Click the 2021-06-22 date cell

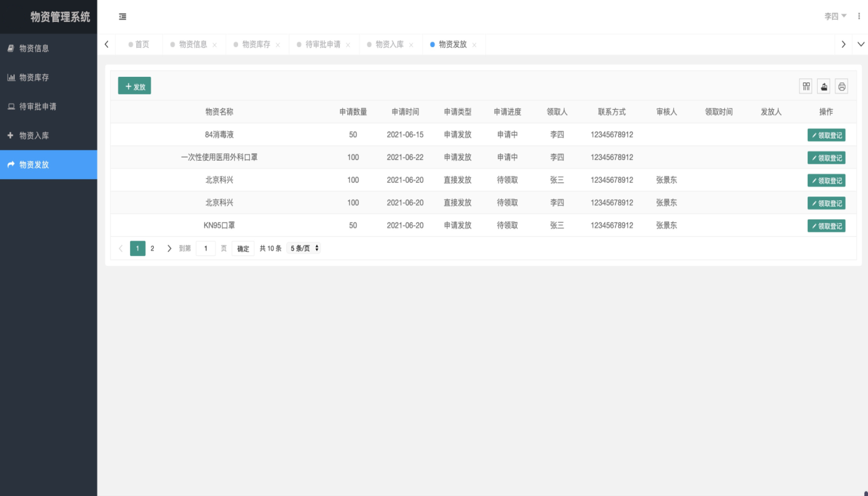pyautogui.click(x=405, y=157)
